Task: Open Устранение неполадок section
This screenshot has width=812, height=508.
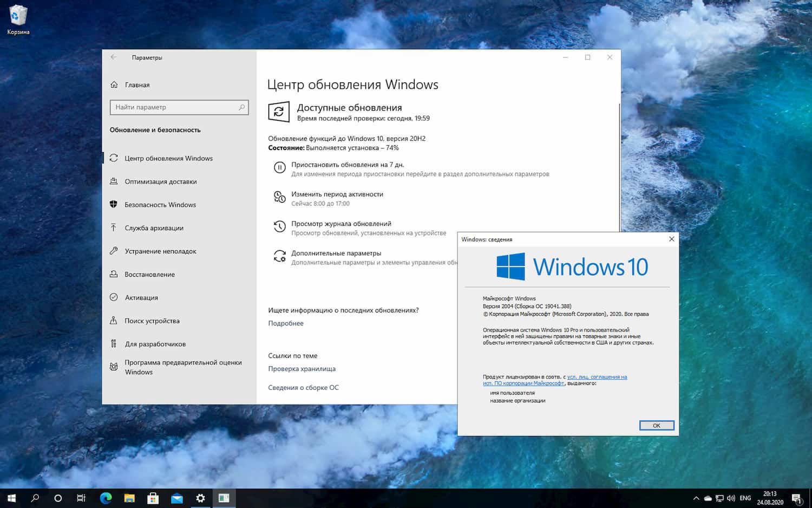Action: pyautogui.click(x=160, y=251)
